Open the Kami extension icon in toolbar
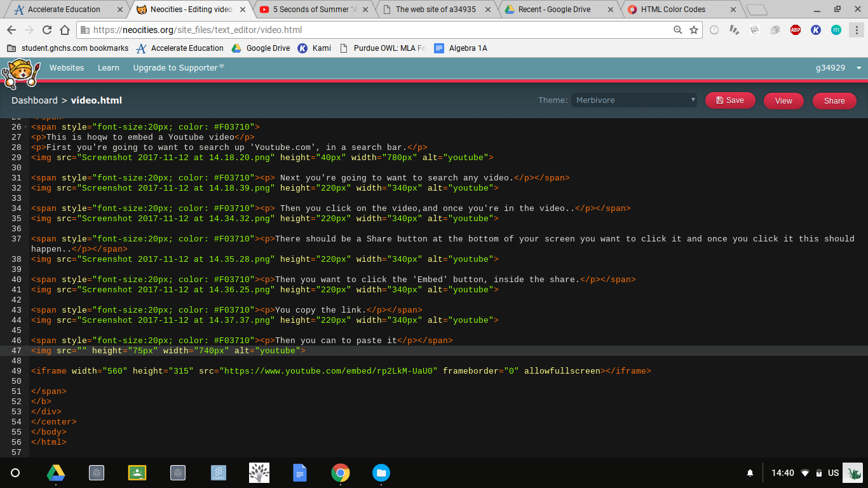This screenshot has width=868, height=488. click(x=816, y=30)
